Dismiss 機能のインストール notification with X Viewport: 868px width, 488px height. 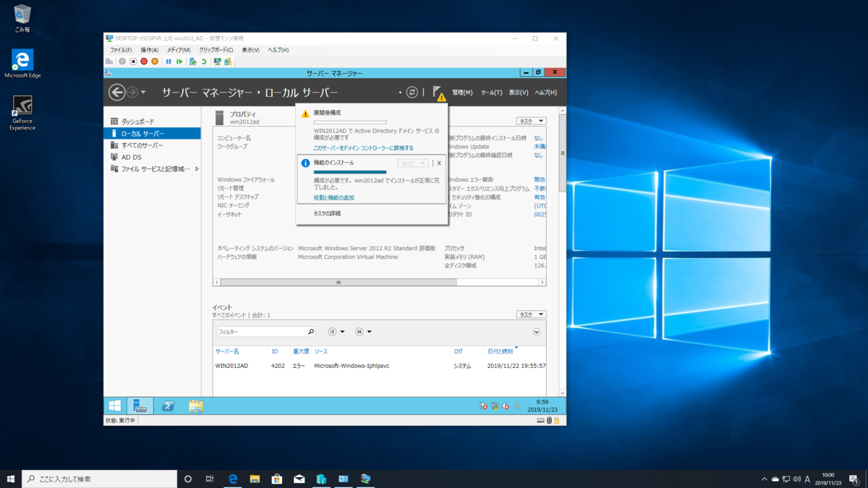coord(439,163)
